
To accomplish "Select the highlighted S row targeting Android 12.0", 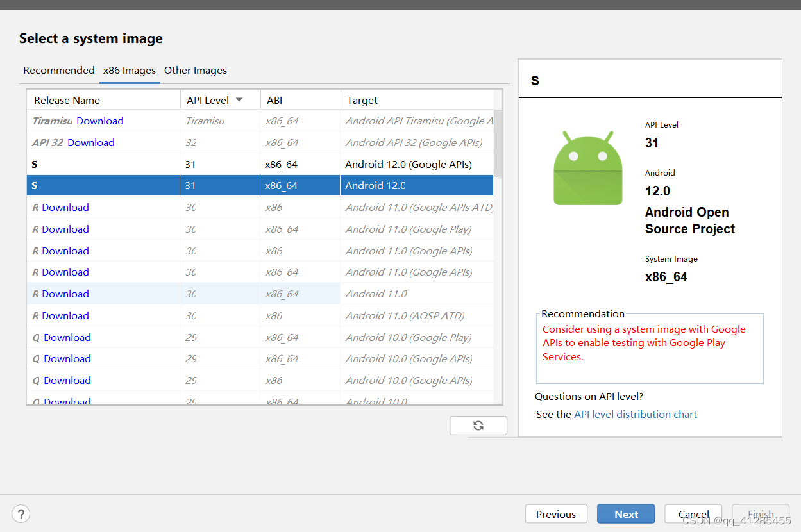I will tap(260, 186).
